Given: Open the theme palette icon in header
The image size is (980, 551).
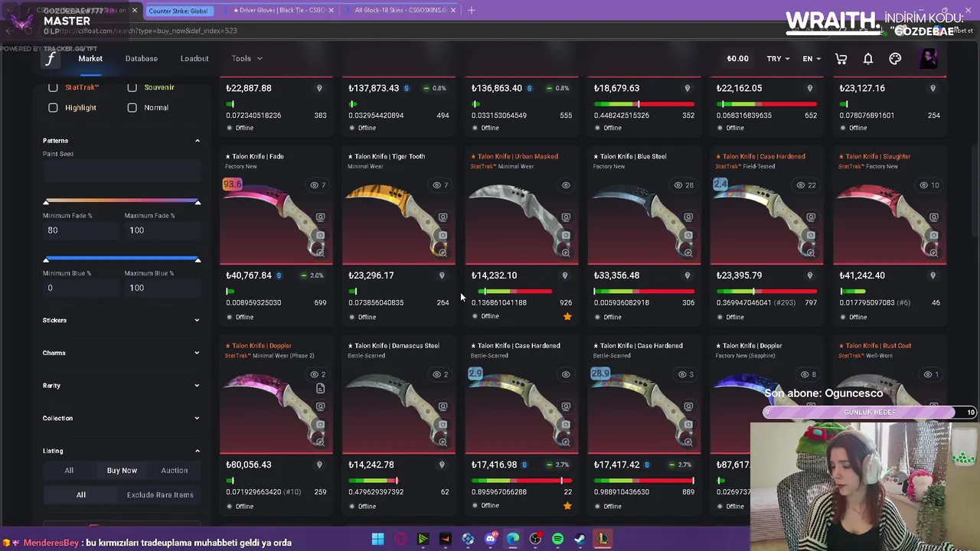Looking at the screenshot, I should point(895,59).
